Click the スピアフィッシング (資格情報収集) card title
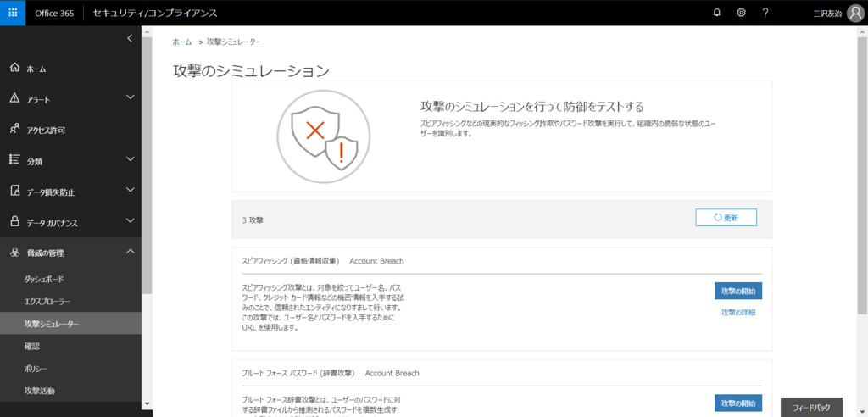The width and height of the screenshot is (868, 417). click(291, 261)
